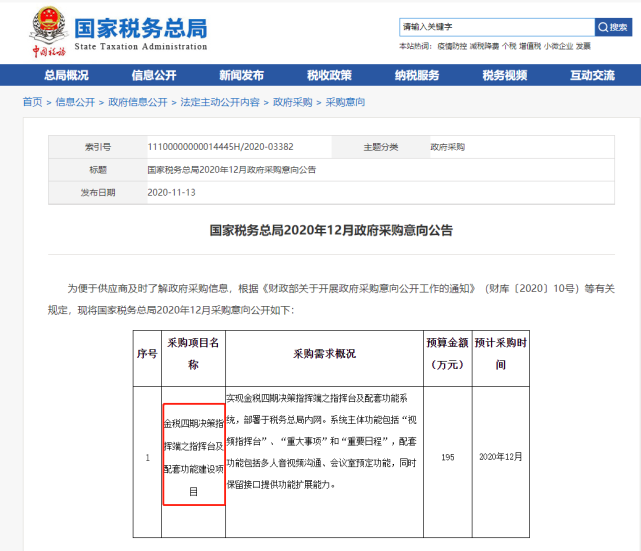Open the 互动交流 navigation menu
The image size is (641, 551).
pyautogui.click(x=592, y=75)
